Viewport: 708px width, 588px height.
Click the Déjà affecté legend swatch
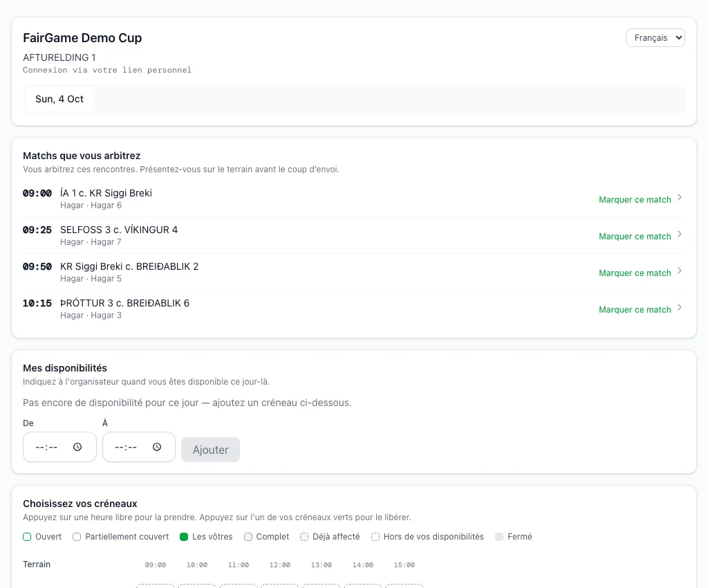click(x=304, y=537)
